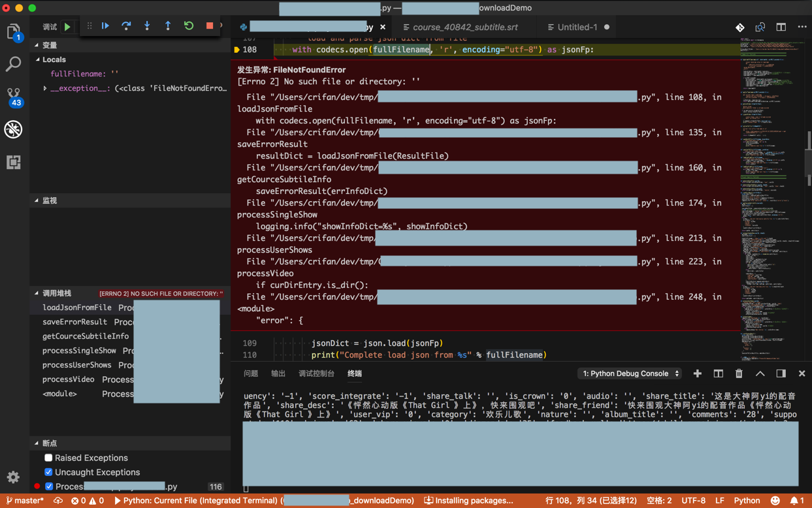Viewport: 812px width, 508px height.
Task: Open the Manage gear settings icon
Action: [13, 477]
